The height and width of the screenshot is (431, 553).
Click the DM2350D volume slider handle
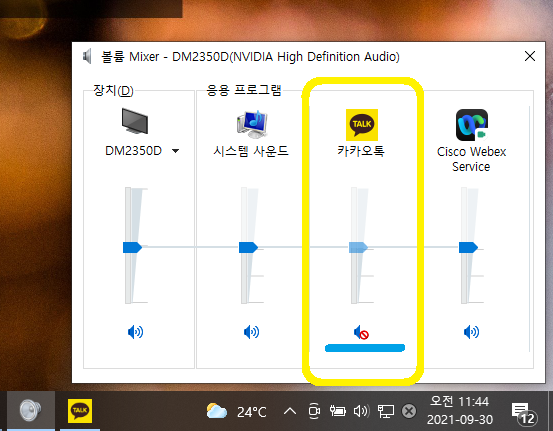click(x=132, y=247)
